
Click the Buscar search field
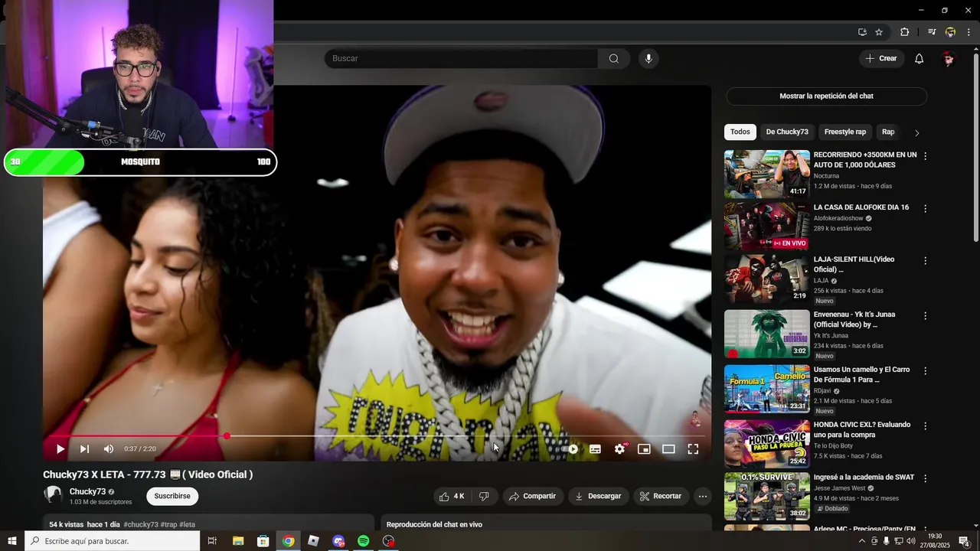pyautogui.click(x=461, y=59)
